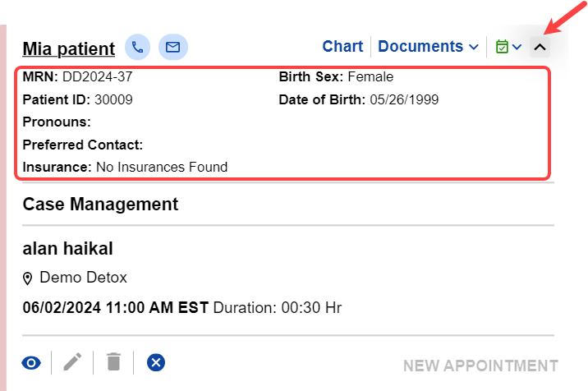Open the Documents dropdown menu
588x391 pixels.
[x=428, y=47]
